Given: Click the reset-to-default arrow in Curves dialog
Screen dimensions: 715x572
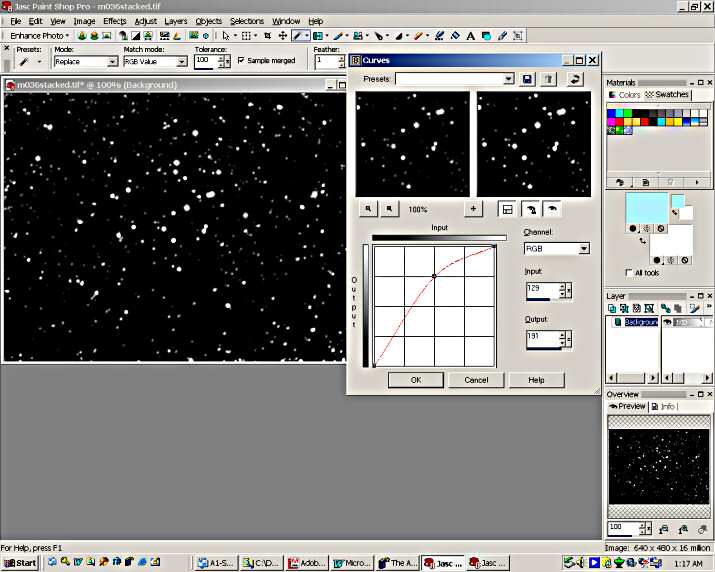Looking at the screenshot, I should 575,79.
